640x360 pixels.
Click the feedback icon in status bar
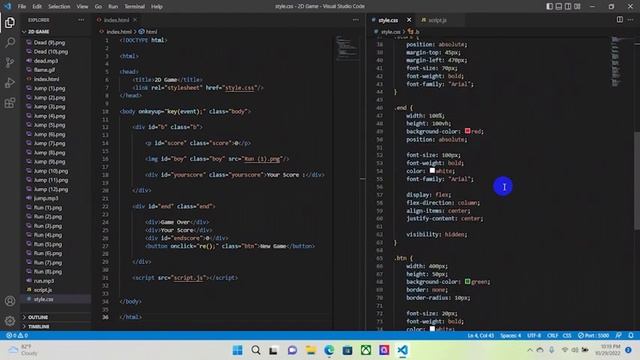coord(619,336)
